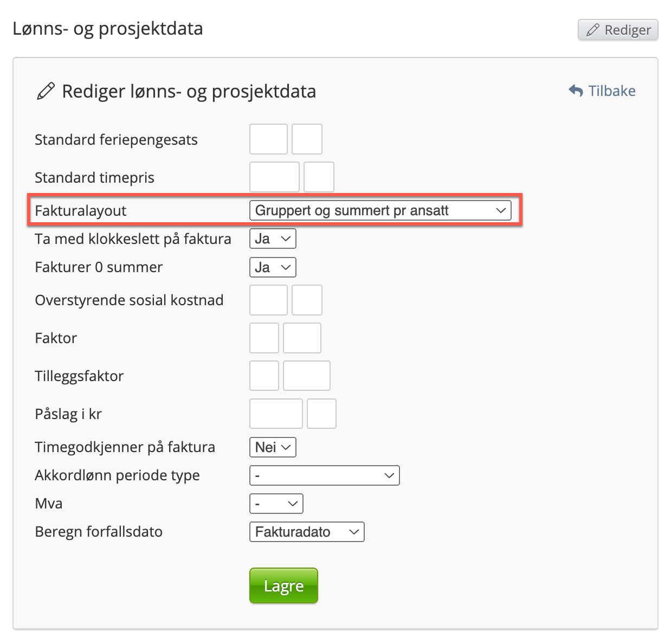Click the Tilbake back arrow icon

click(576, 91)
